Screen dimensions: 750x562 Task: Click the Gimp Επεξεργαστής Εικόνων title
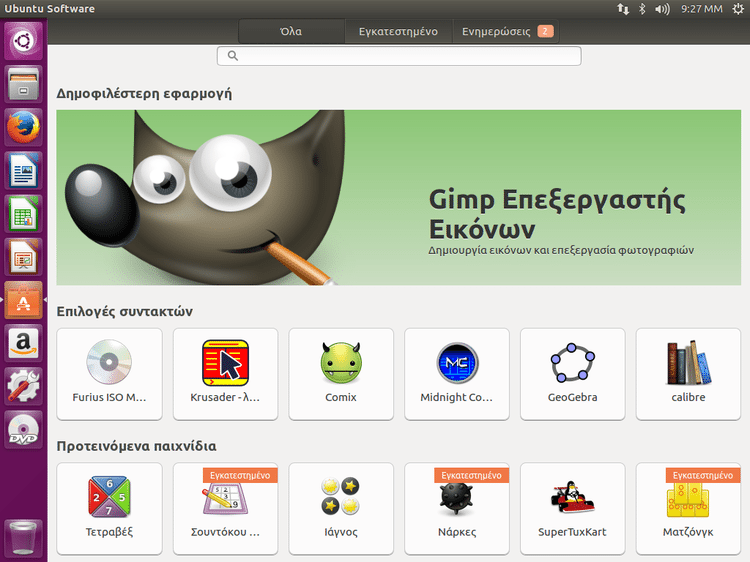coord(557,214)
